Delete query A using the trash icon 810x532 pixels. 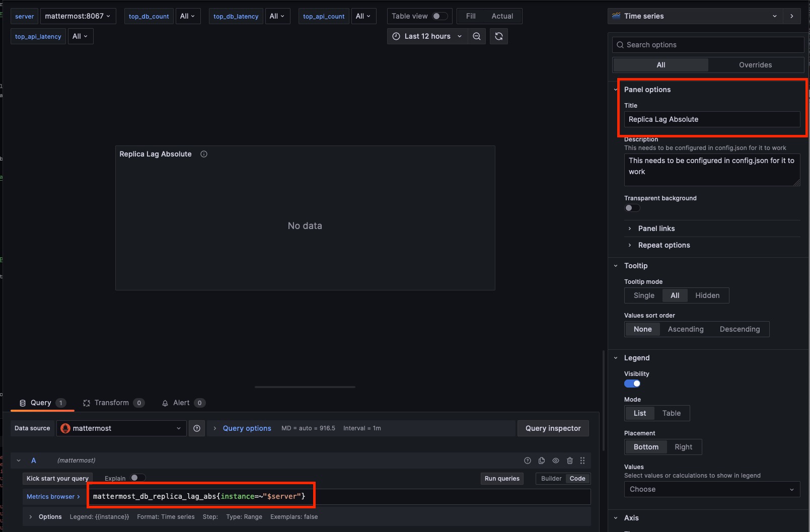pos(570,460)
